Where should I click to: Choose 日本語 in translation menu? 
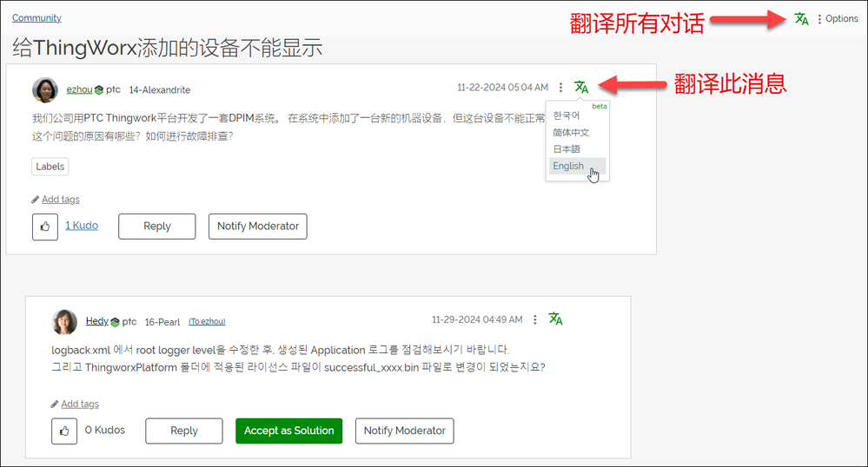[567, 148]
